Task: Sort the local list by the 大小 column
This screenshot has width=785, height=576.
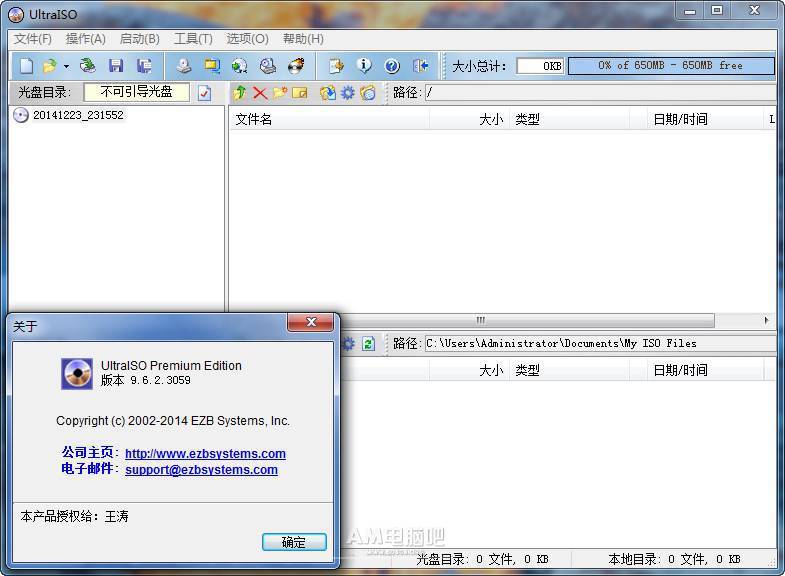Action: (469, 370)
